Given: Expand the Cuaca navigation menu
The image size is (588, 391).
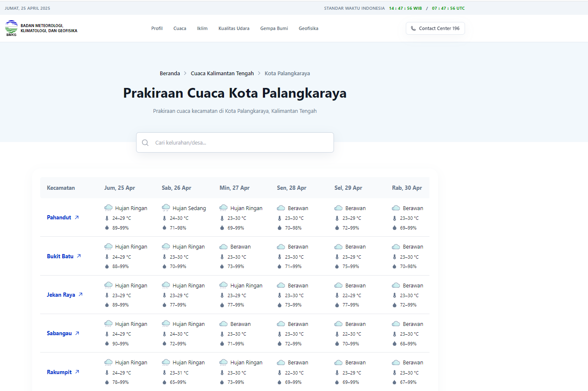Looking at the screenshot, I should [180, 29].
